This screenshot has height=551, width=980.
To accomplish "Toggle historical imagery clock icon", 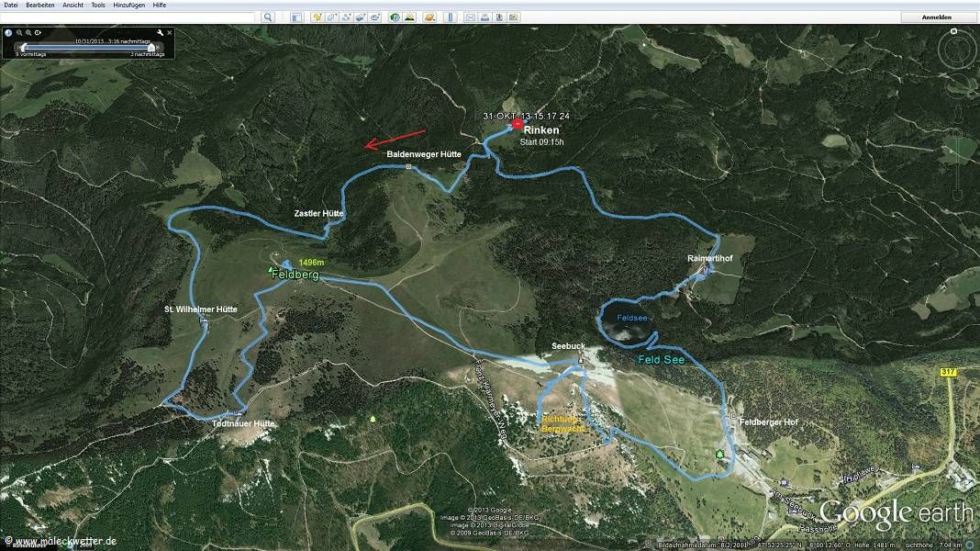I will (x=395, y=17).
